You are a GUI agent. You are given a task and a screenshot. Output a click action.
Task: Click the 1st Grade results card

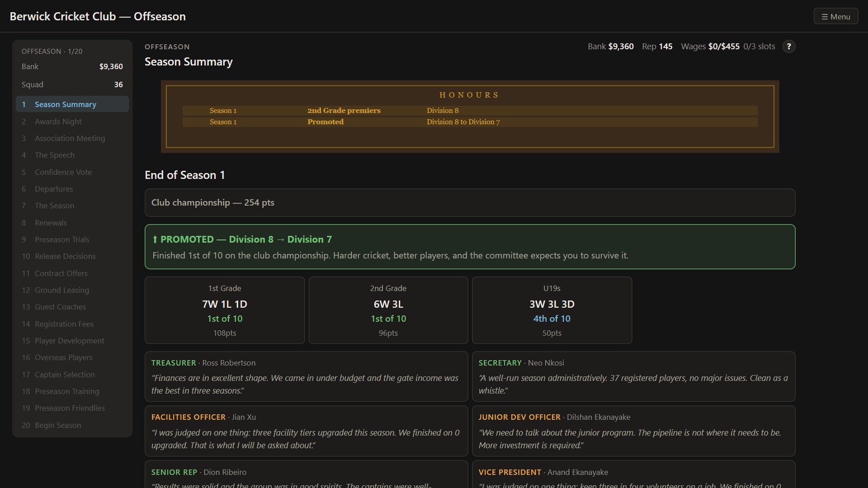coord(225,310)
